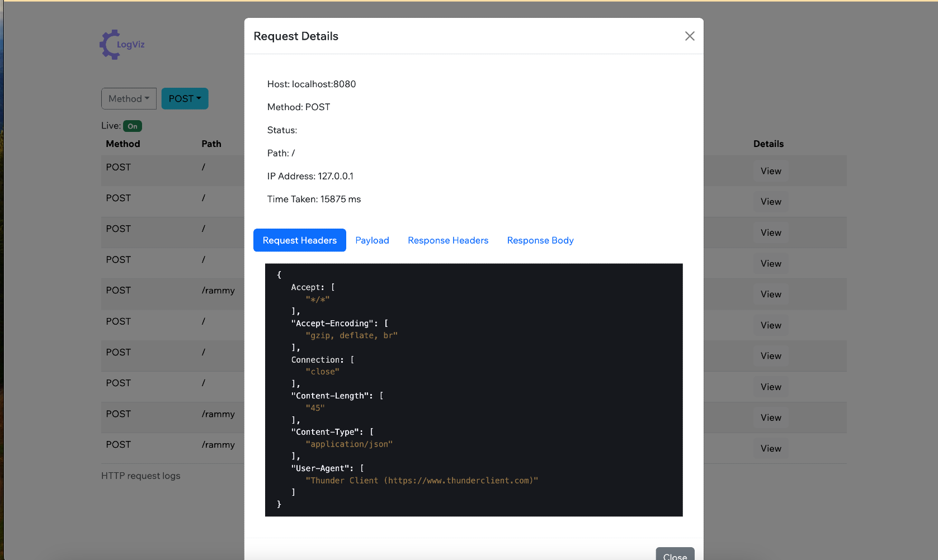Select the Request Headers tab
This screenshot has height=560, width=938.
[x=299, y=240]
